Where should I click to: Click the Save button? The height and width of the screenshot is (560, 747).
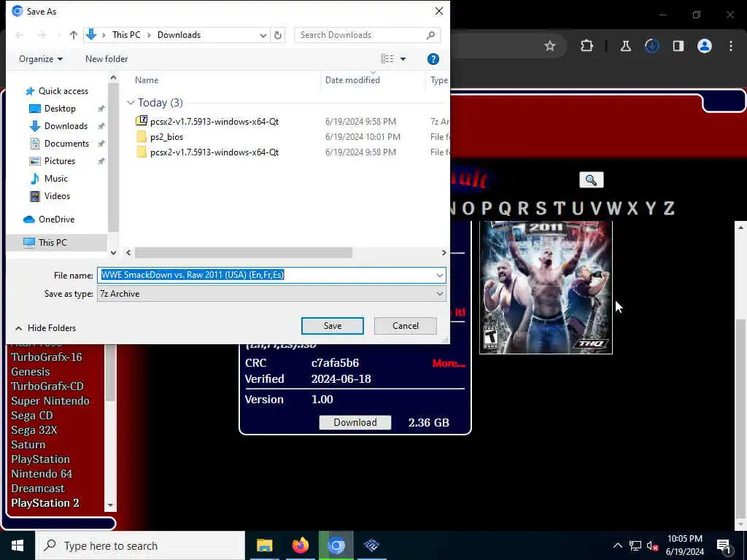click(333, 326)
